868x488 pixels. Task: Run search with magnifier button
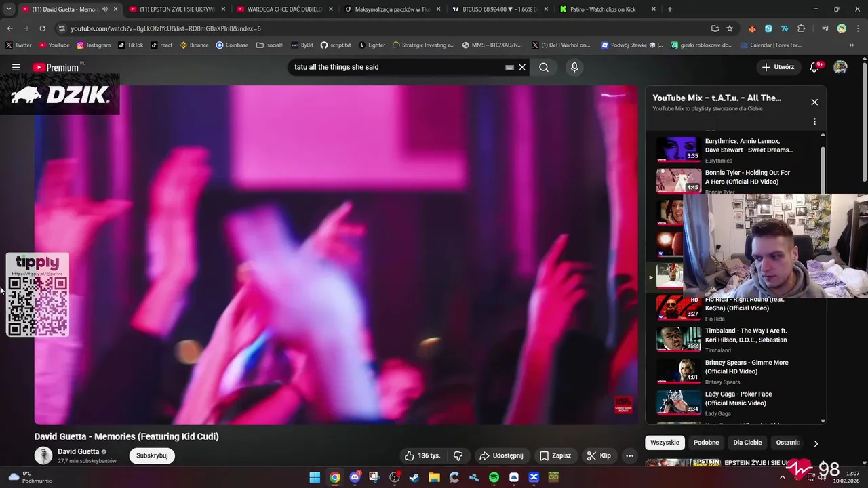pyautogui.click(x=544, y=67)
